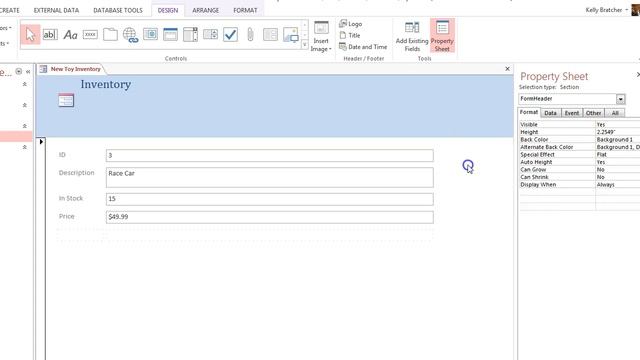Open Kelly Bratcher account menu
Image resolution: width=640 pixels, height=360 pixels.
[x=607, y=10]
